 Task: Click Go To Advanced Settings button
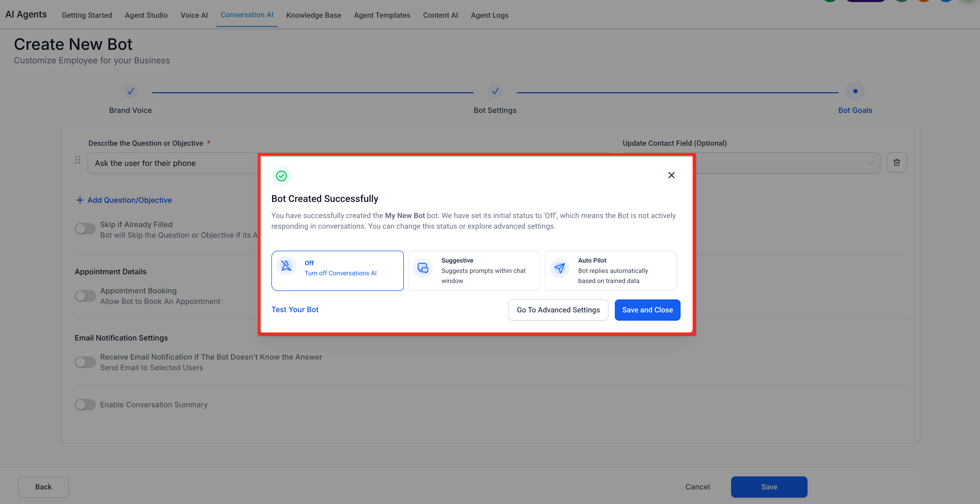coord(558,310)
